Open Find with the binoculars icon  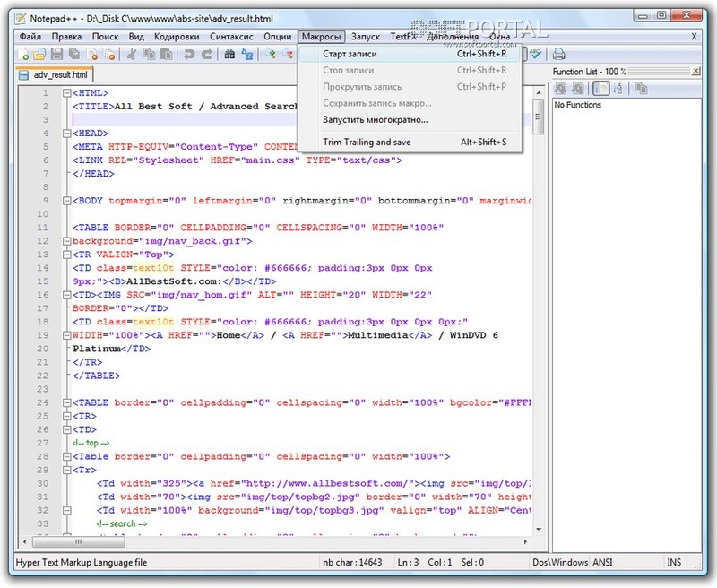pos(229,55)
